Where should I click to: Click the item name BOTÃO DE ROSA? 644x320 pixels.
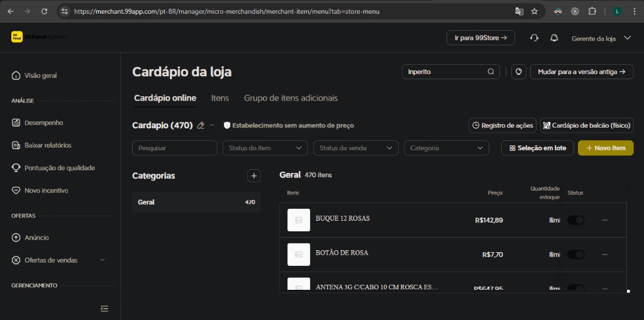(x=341, y=253)
